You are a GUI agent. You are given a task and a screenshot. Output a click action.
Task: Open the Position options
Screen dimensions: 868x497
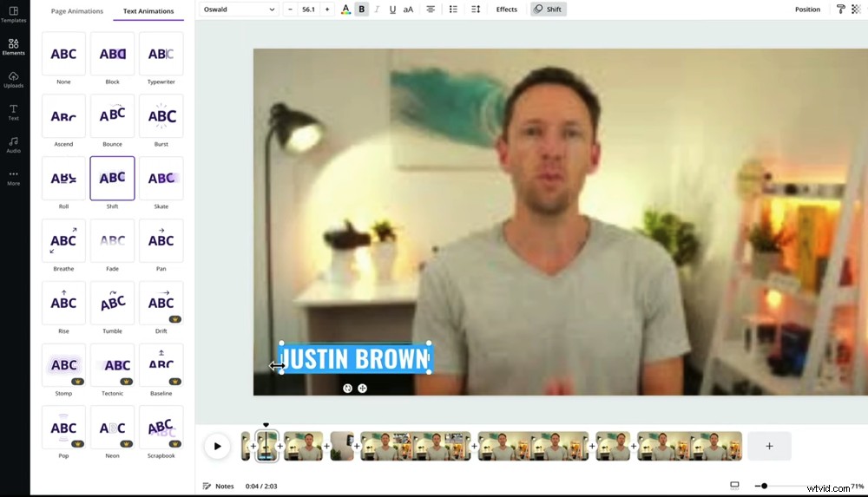tap(807, 10)
